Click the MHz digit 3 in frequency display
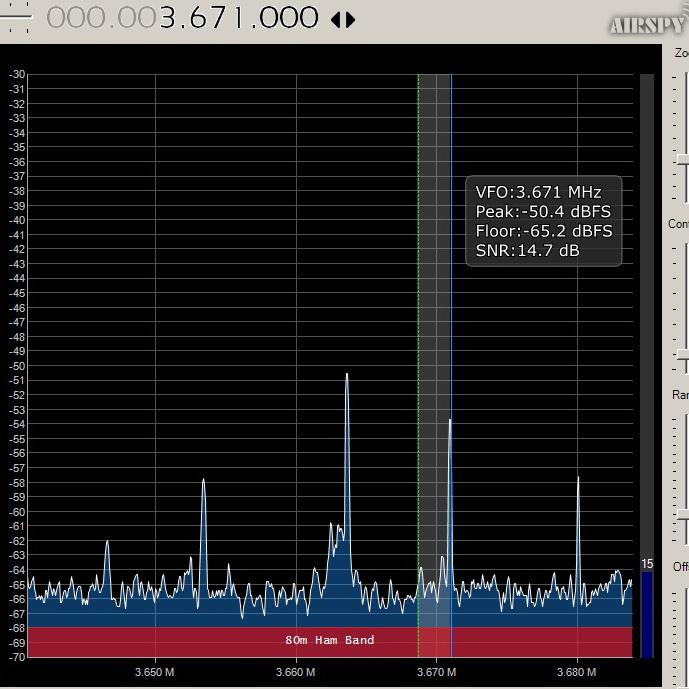The height and width of the screenshot is (689, 689). coord(166,18)
